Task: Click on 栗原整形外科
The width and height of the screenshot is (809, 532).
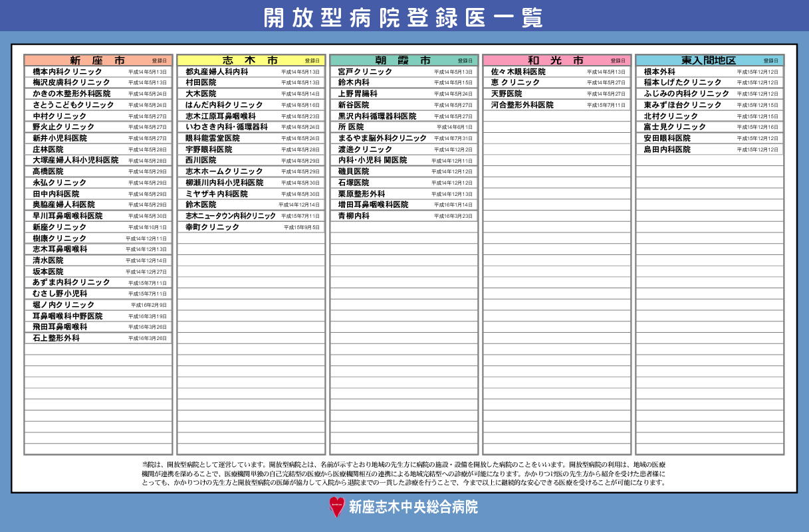Action: click(x=404, y=194)
